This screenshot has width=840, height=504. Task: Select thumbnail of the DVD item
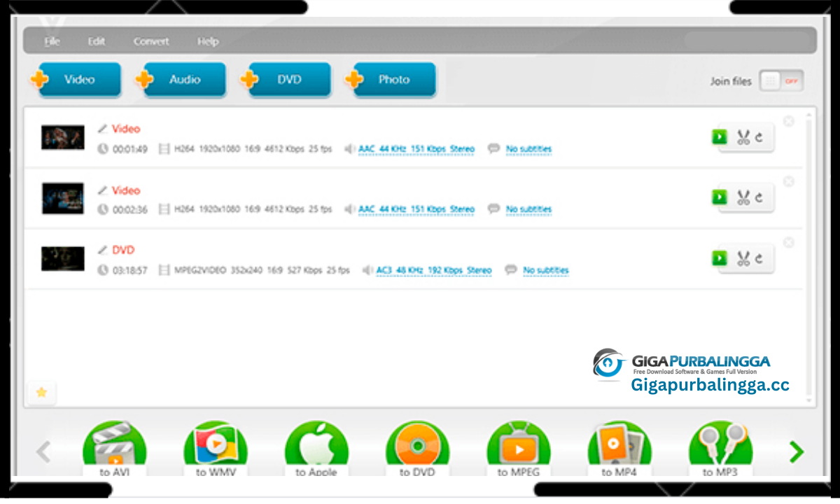pyautogui.click(x=62, y=258)
